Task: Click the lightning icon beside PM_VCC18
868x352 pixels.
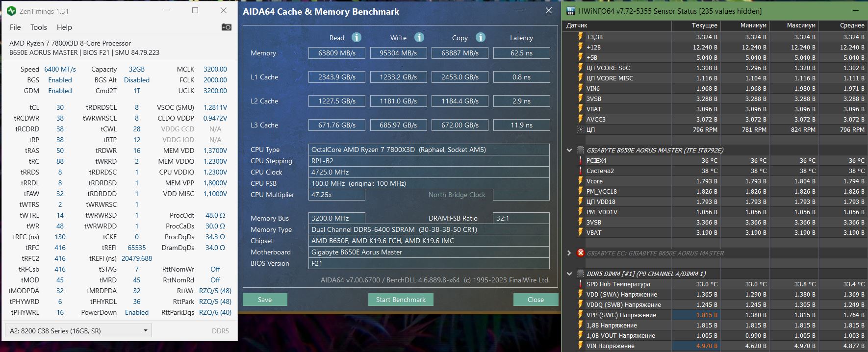Action: [581, 191]
